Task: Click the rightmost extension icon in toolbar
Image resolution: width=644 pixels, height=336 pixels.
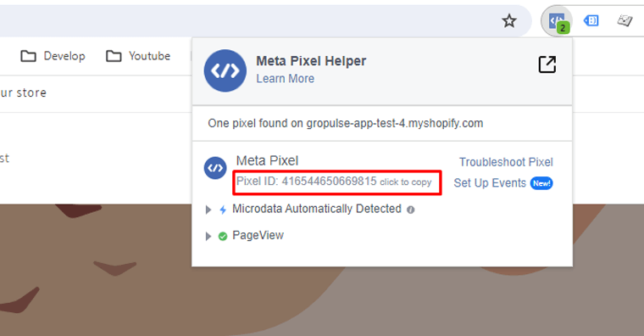Action: pos(625,20)
